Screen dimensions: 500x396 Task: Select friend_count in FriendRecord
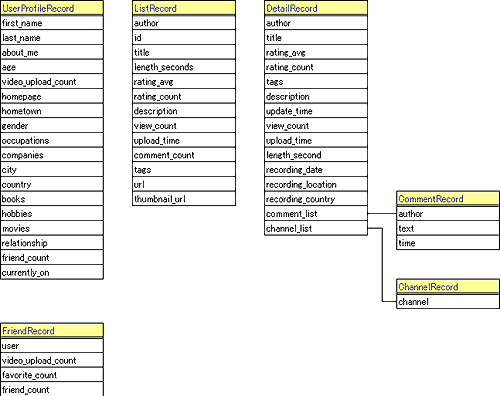point(52,389)
